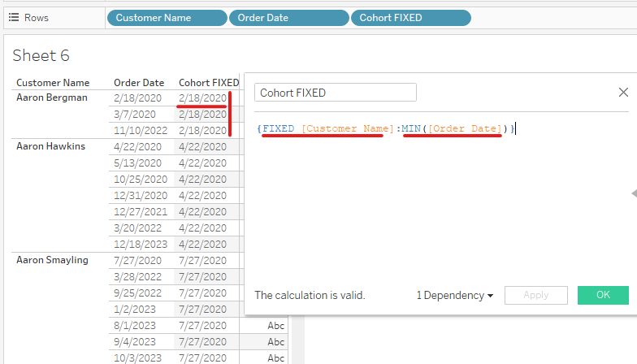Click the Customer Name pill on Rows
637x364 pixels.
pos(167,18)
